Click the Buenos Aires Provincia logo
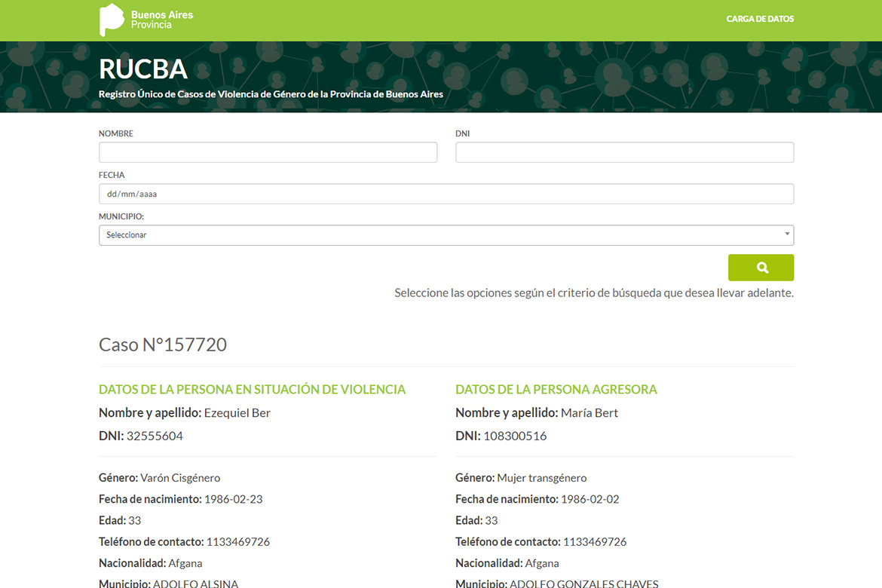 pos(147,20)
